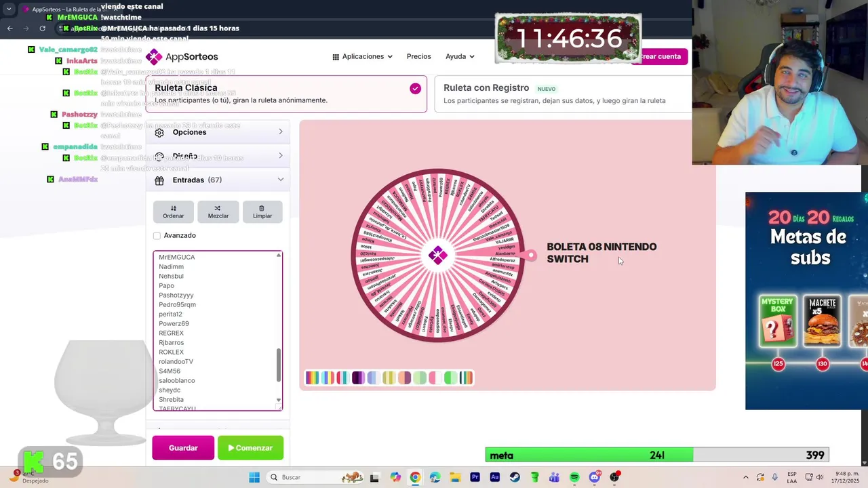Open Task View from the taskbar
Image resolution: width=868 pixels, height=488 pixels.
click(x=374, y=477)
